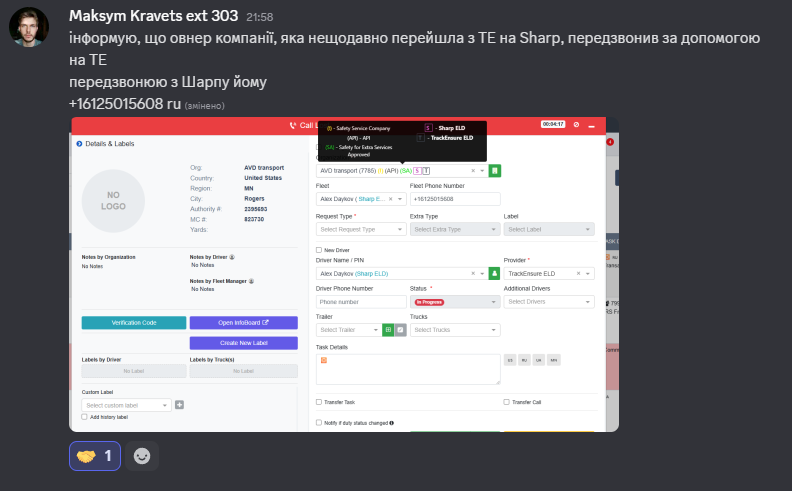Image resolution: width=792 pixels, height=491 pixels.
Task: Open Select Trailer dropdown
Action: (349, 330)
